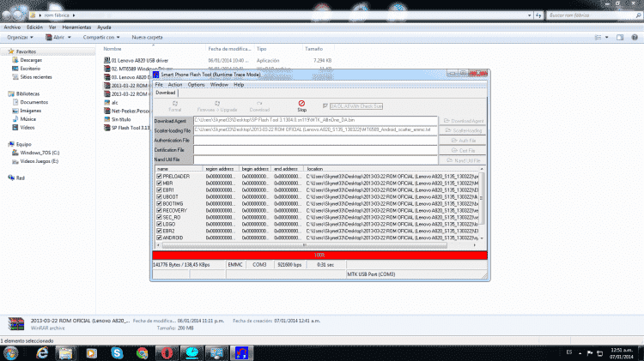Uncheck the RECOVERY partition checkbox
Viewport: 644px width, 361px height.
159,210
